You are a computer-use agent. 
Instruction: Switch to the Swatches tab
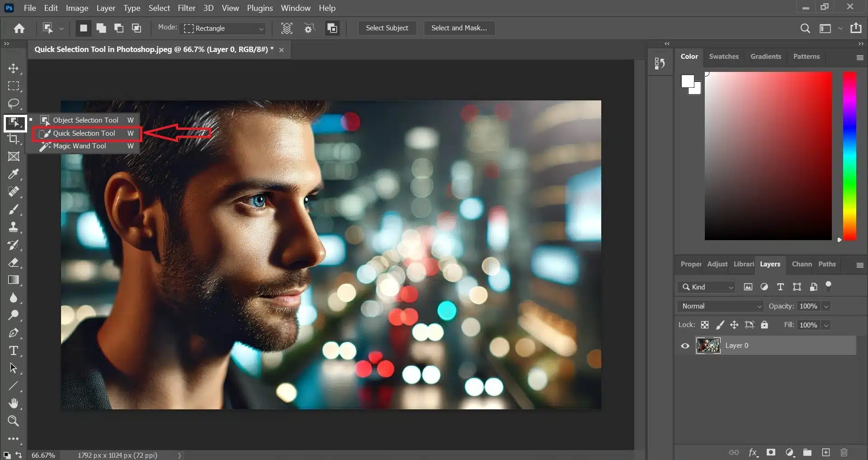[723, 57]
